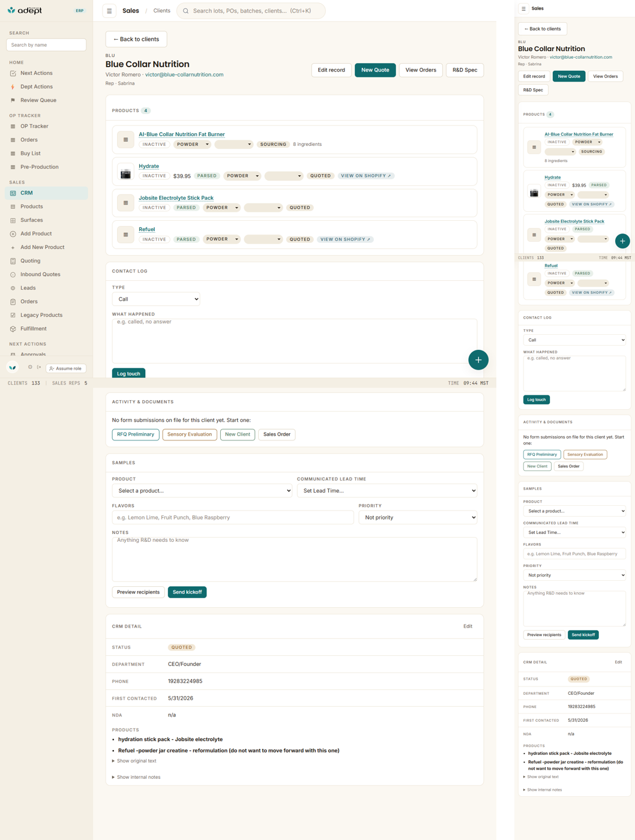Open victor@blue-collarnutrition.com email link in main view
635x840 pixels.
(184, 75)
